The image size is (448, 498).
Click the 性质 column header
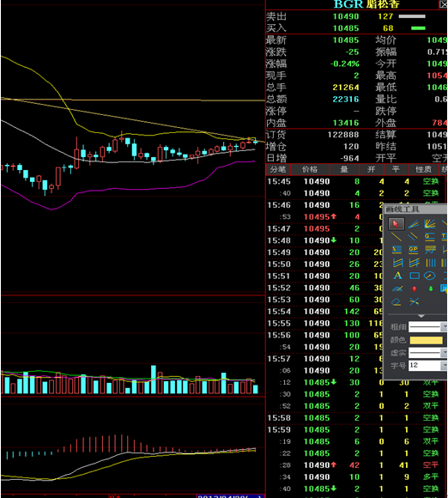(424, 170)
